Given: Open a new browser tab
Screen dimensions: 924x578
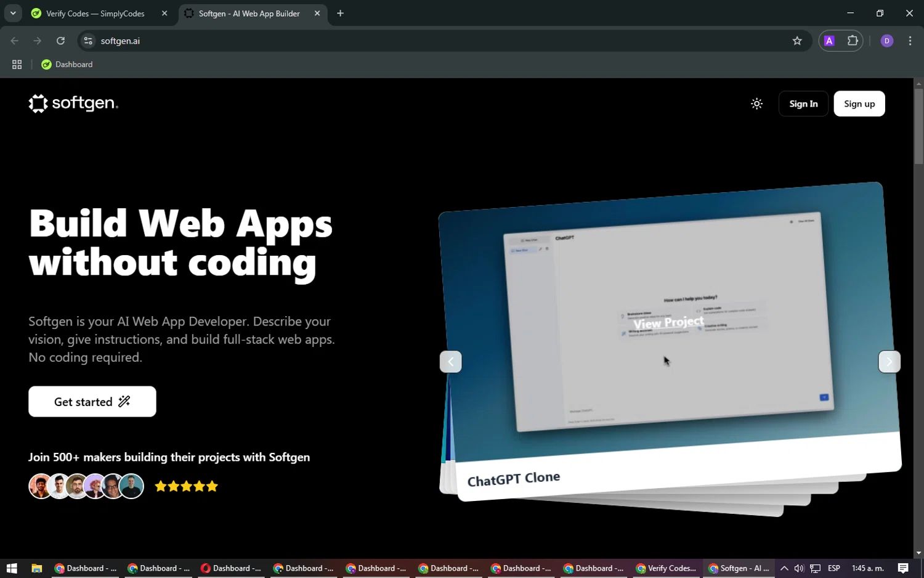Looking at the screenshot, I should point(340,13).
